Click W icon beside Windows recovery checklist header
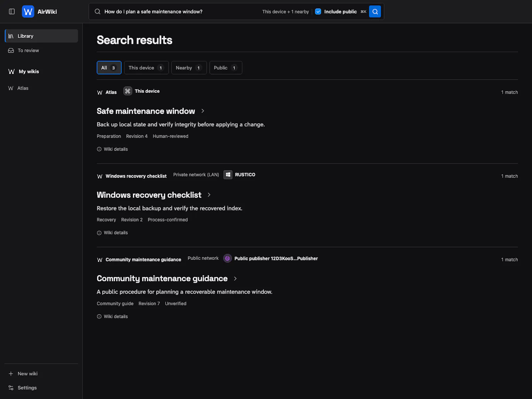 click(100, 176)
